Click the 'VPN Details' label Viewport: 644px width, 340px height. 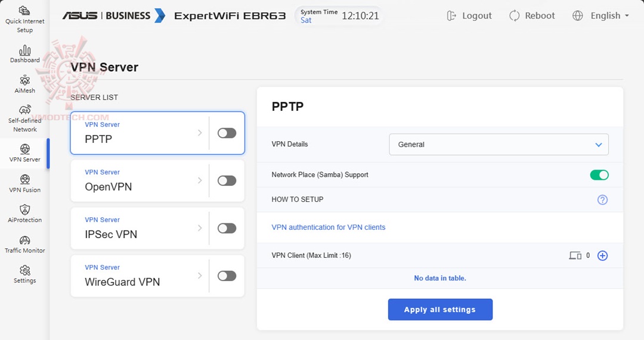(290, 144)
